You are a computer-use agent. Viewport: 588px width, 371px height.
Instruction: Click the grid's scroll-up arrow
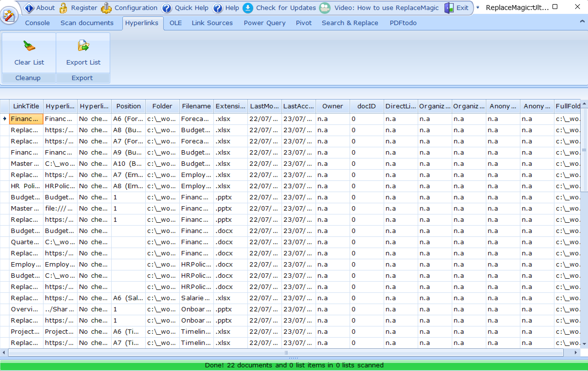pos(584,104)
